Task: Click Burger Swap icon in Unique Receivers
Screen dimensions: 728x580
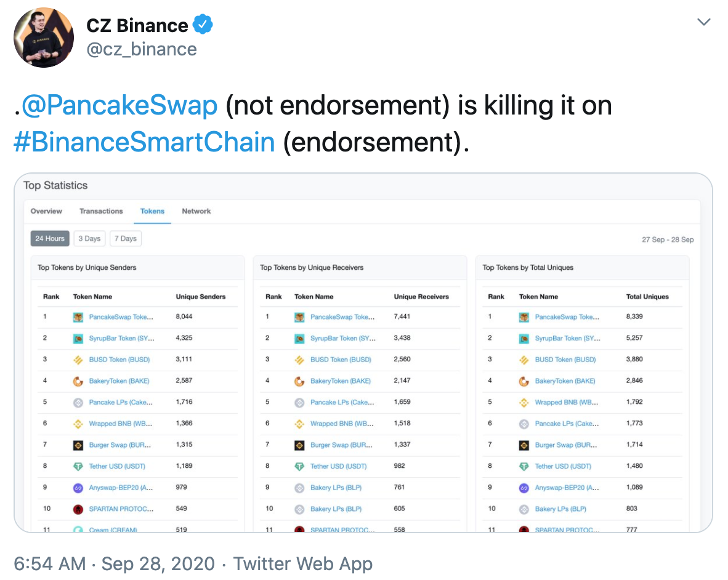Action: (x=299, y=445)
